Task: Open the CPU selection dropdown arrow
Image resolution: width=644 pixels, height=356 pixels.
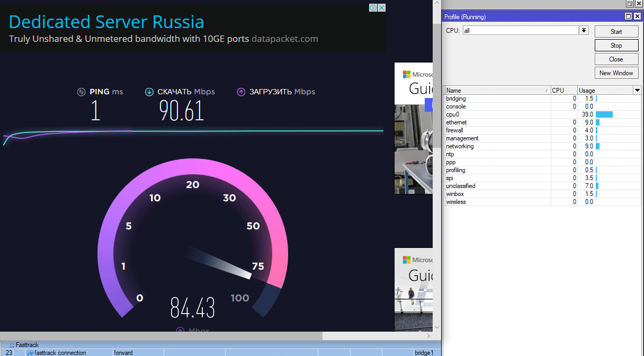Action: coord(584,30)
